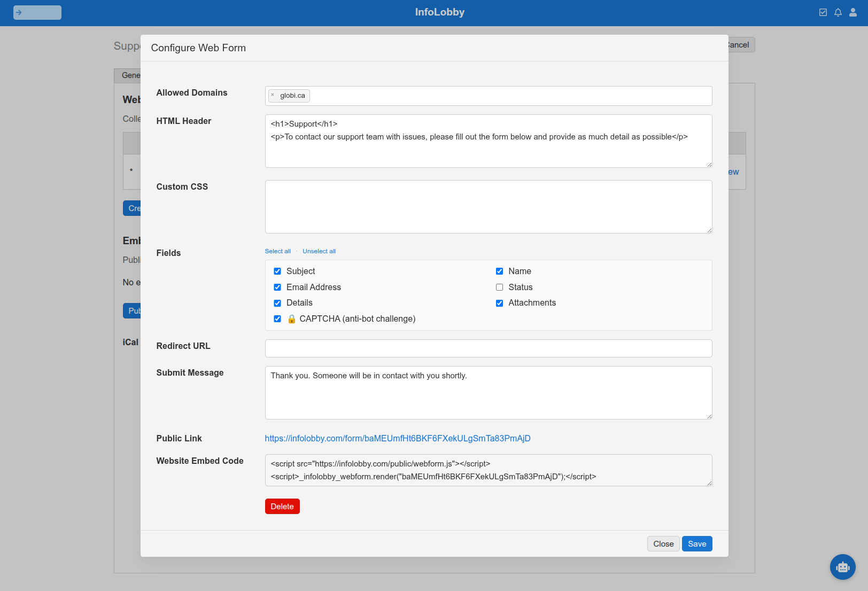Focus the Allowed Domains input
Screen dimensions: 868x591
(489, 96)
